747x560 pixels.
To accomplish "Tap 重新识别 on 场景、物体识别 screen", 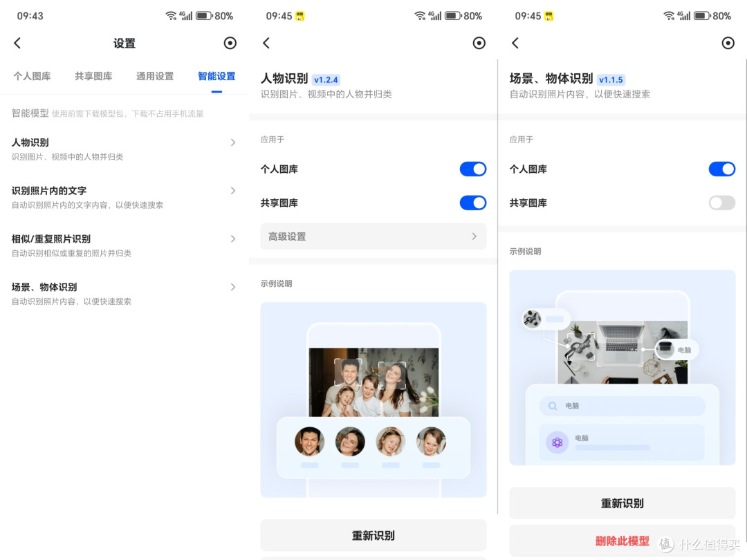I will point(622,503).
